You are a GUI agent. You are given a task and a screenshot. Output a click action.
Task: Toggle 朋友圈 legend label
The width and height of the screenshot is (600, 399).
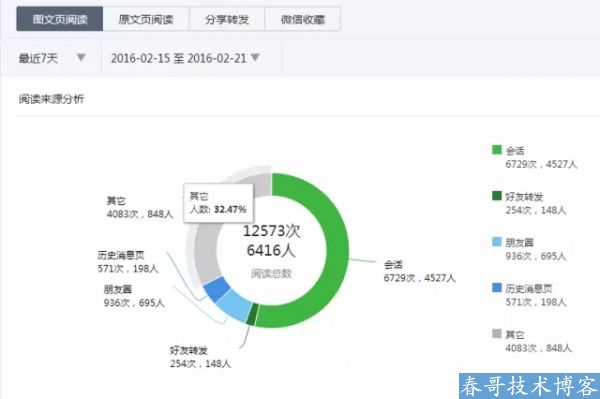(519, 243)
